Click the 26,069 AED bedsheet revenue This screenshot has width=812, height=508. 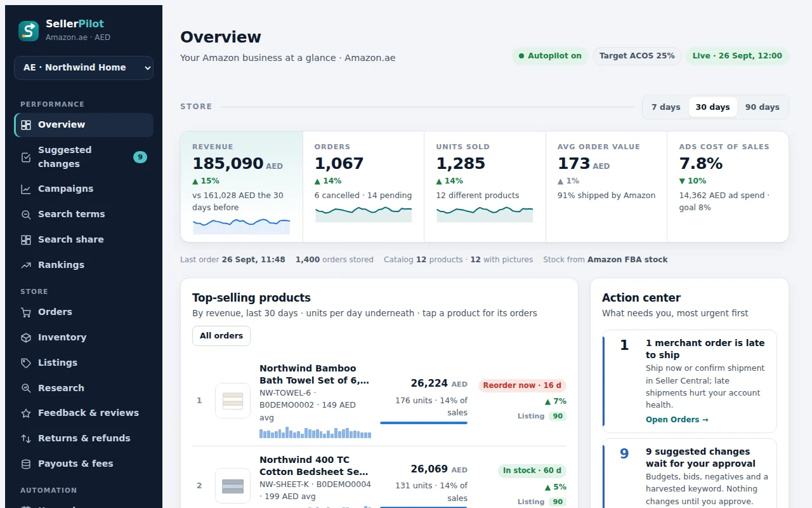coord(439,469)
